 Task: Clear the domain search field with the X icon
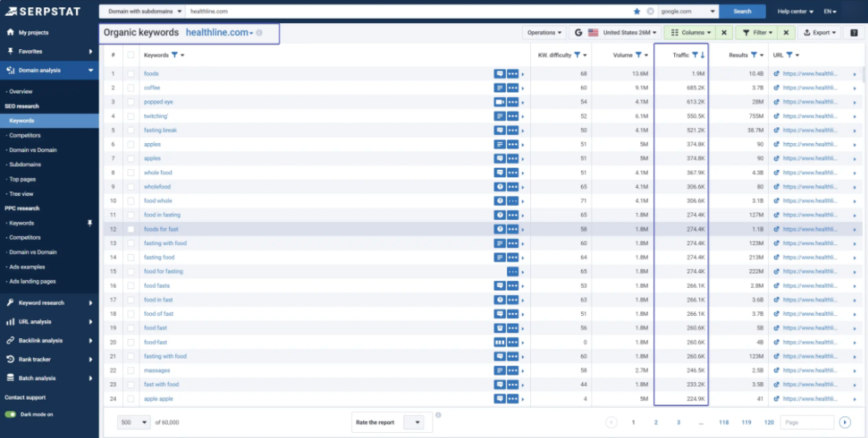[650, 12]
